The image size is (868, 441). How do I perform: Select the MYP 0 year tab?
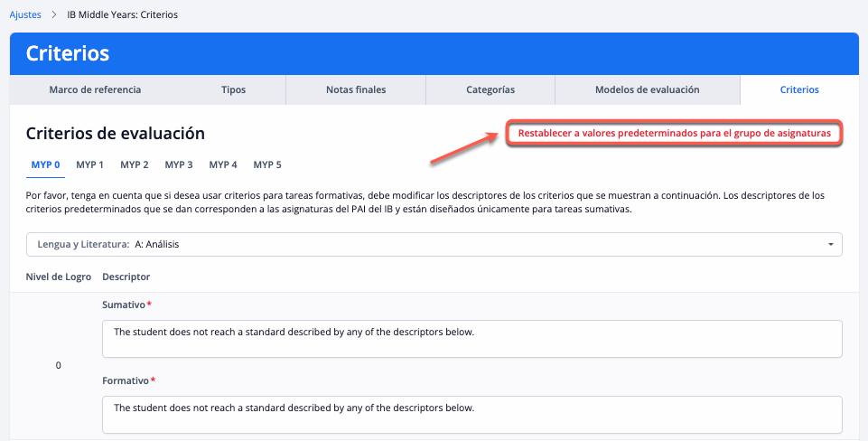[x=45, y=165]
